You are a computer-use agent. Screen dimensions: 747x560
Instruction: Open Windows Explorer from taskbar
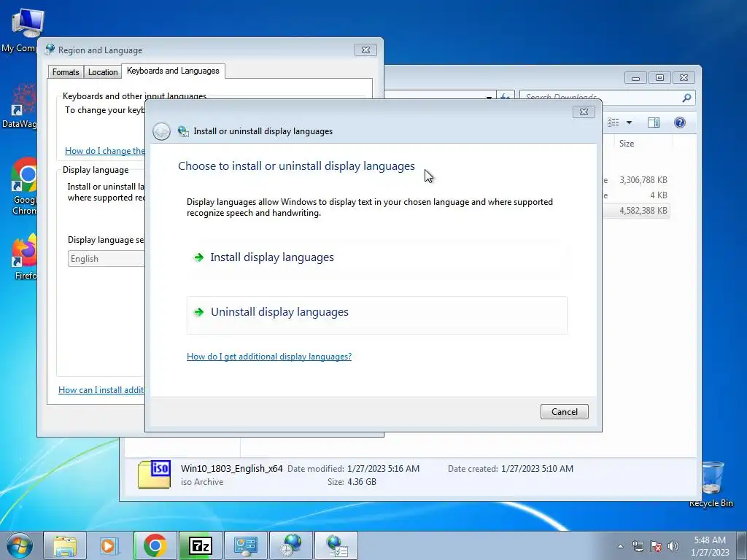click(x=65, y=545)
